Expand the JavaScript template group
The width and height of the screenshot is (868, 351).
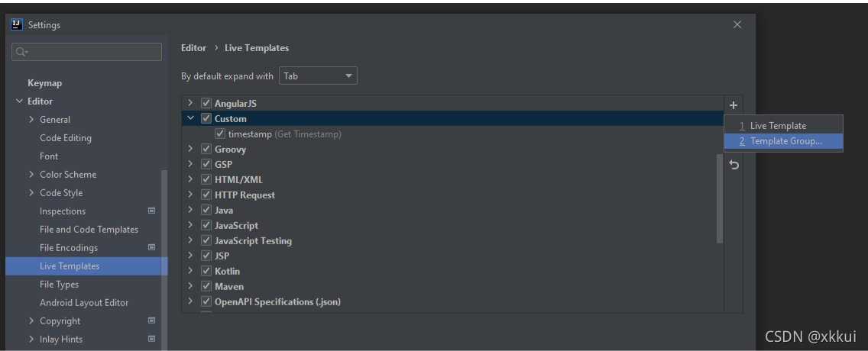(190, 226)
